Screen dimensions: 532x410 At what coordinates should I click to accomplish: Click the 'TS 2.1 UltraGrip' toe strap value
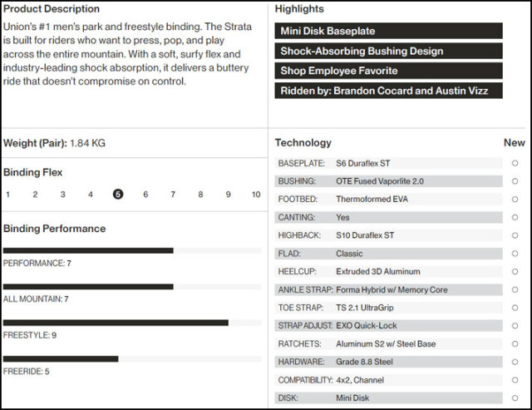(365, 308)
